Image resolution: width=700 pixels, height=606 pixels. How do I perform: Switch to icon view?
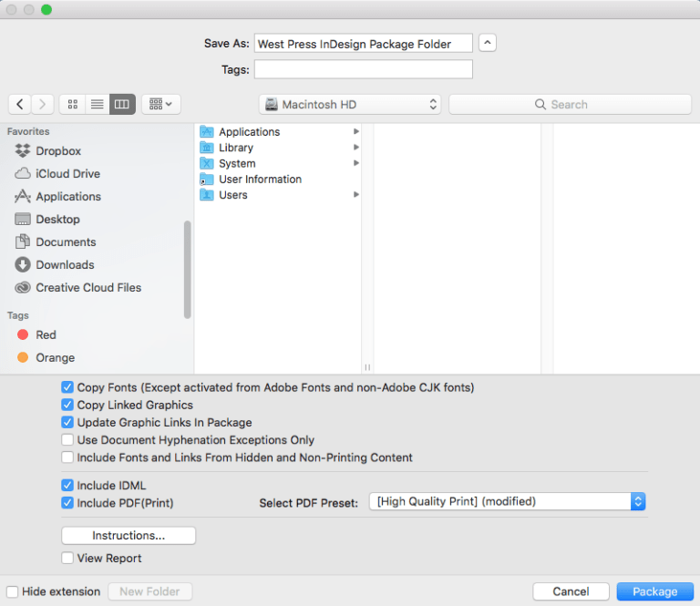(x=72, y=105)
